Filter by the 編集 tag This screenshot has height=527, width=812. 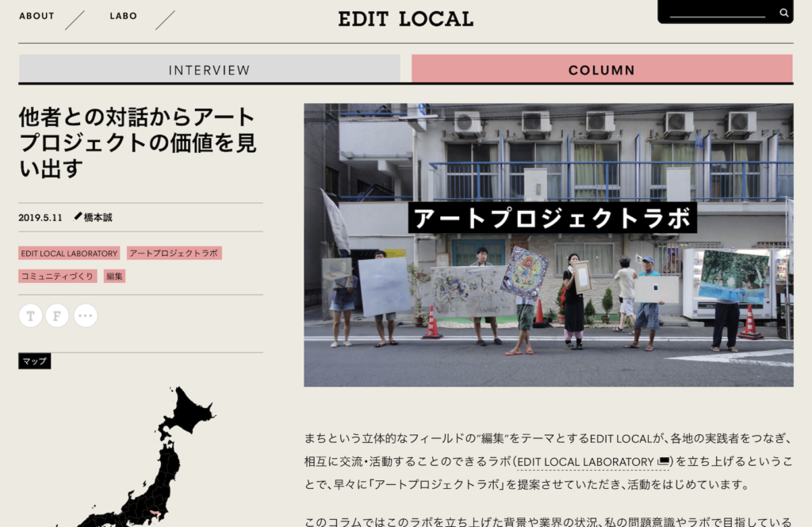coord(115,277)
